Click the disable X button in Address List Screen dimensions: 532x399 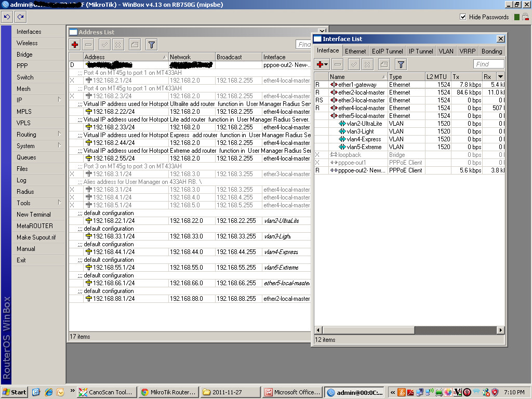pyautogui.click(x=118, y=45)
